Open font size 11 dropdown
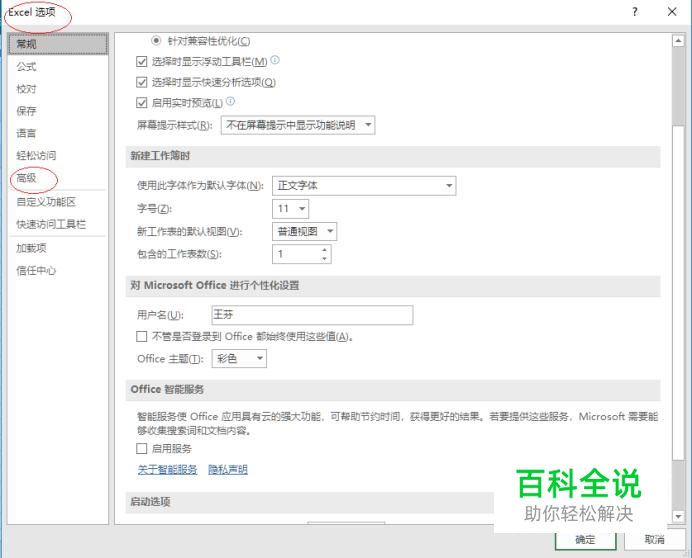 point(290,208)
